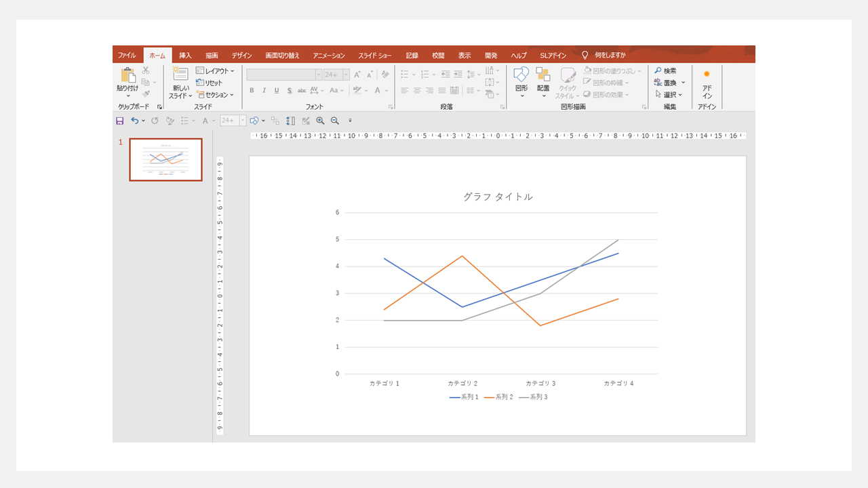This screenshot has width=868, height=488.
Task: Click the fit-height icon in quick access toolbar
Action: [290, 121]
